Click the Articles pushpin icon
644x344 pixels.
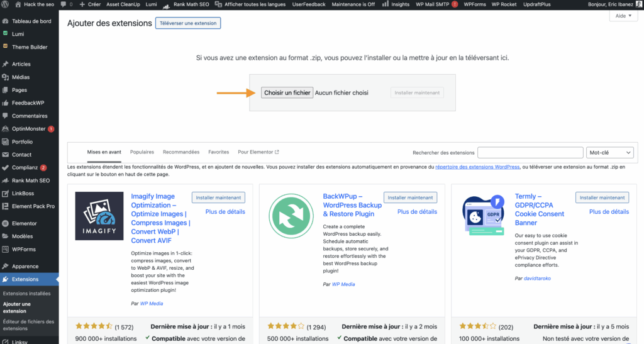(x=5, y=64)
